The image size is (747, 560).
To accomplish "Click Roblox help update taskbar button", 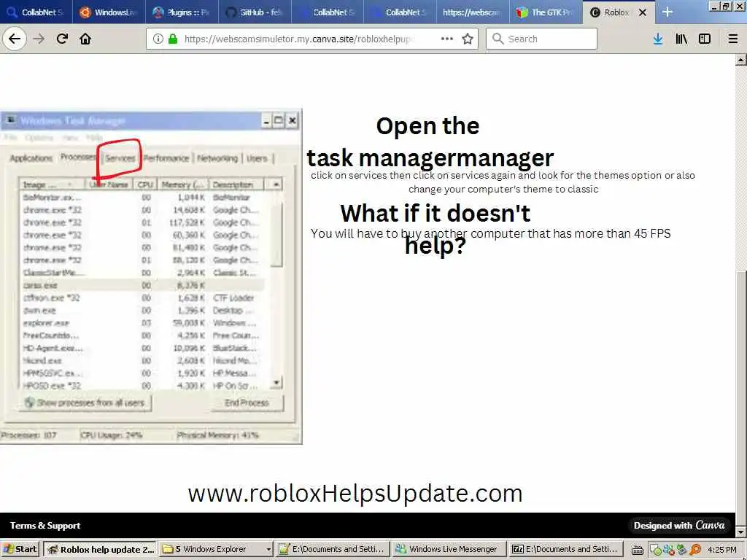I will pos(99,550).
